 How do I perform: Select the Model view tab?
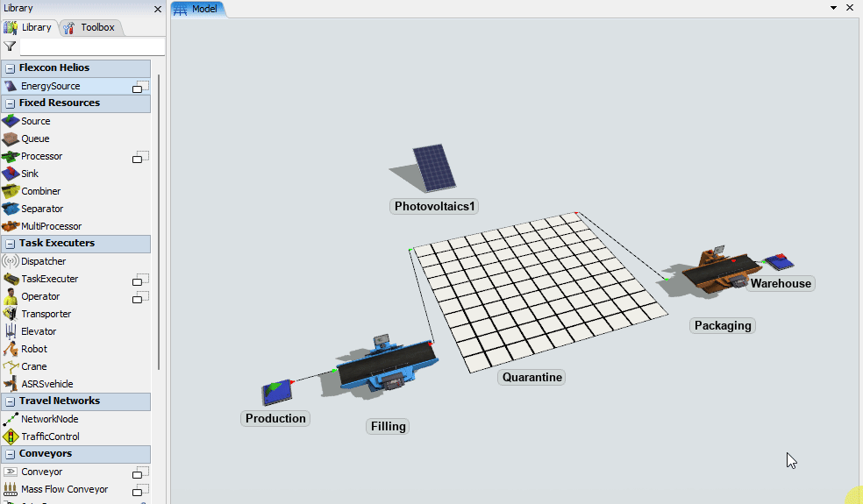[x=196, y=10]
